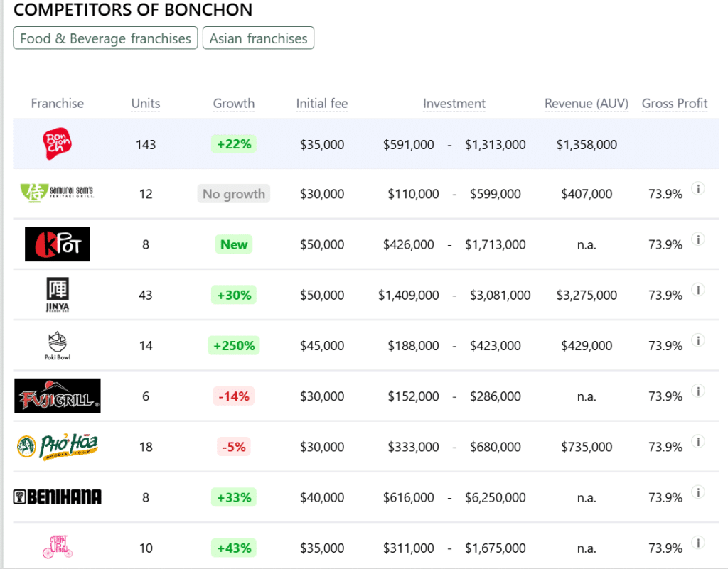
Task: Open the Benihana logo
Action: coord(58,497)
